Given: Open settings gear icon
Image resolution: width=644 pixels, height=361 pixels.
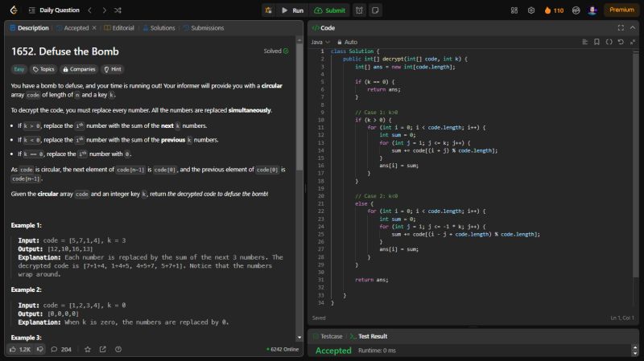Looking at the screenshot, I should coord(531,10).
